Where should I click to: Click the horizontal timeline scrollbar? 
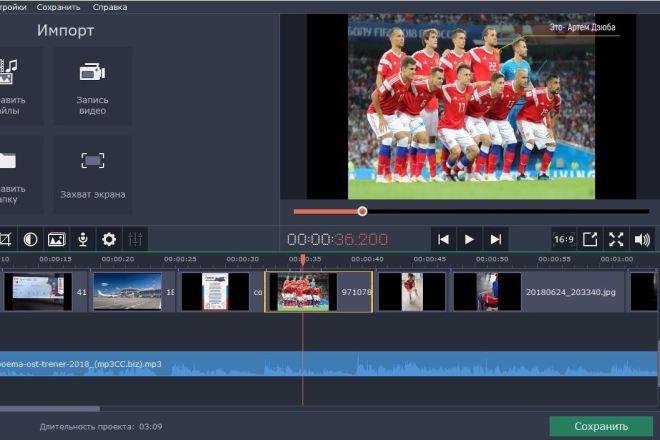click(x=50, y=408)
